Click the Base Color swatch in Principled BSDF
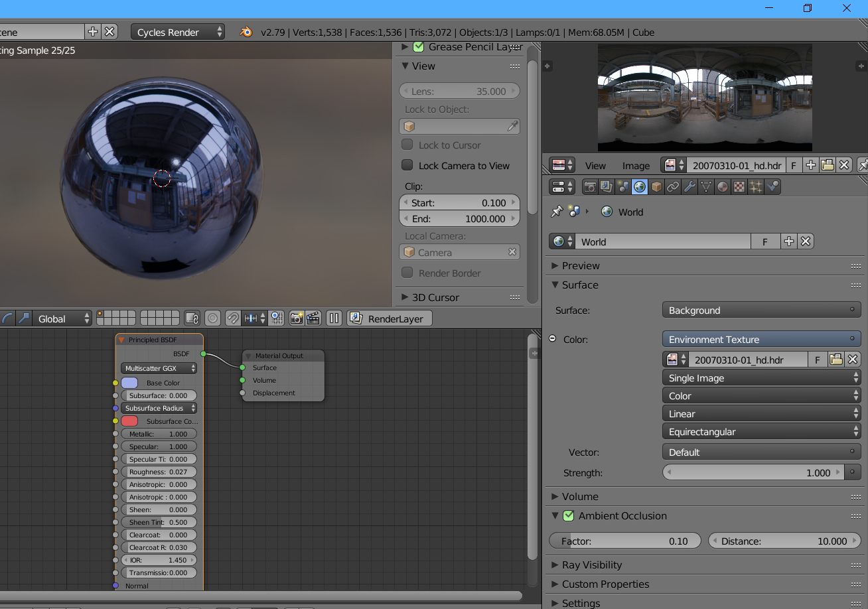This screenshot has width=868, height=609. point(129,383)
